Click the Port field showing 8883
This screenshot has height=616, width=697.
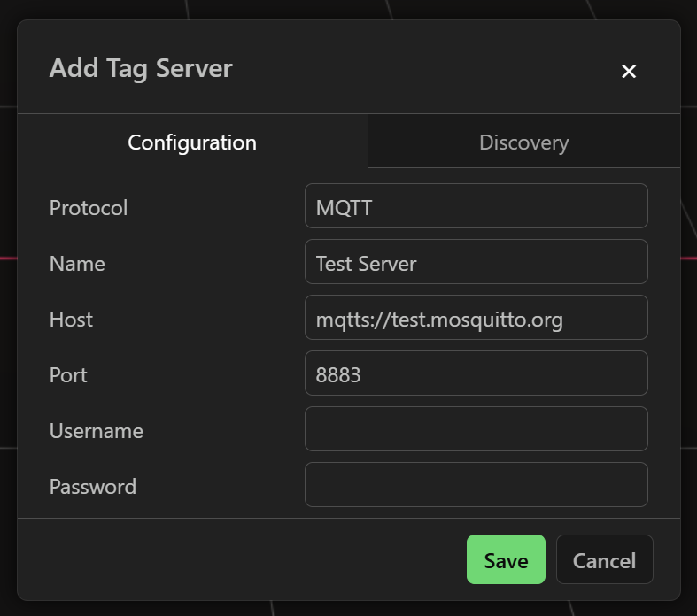(x=476, y=373)
